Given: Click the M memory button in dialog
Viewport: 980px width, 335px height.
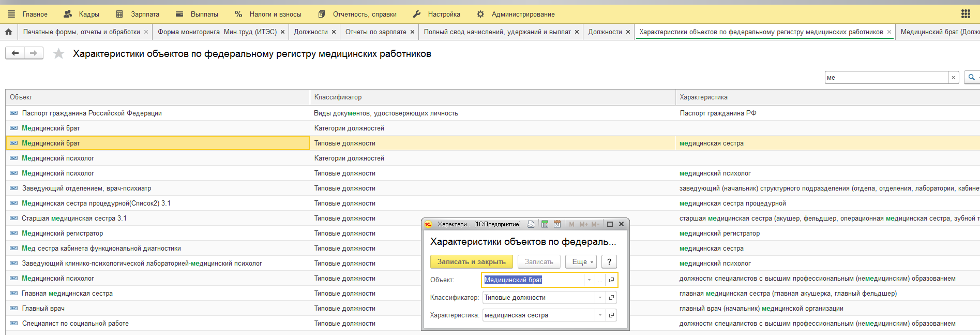Looking at the screenshot, I should (x=571, y=224).
